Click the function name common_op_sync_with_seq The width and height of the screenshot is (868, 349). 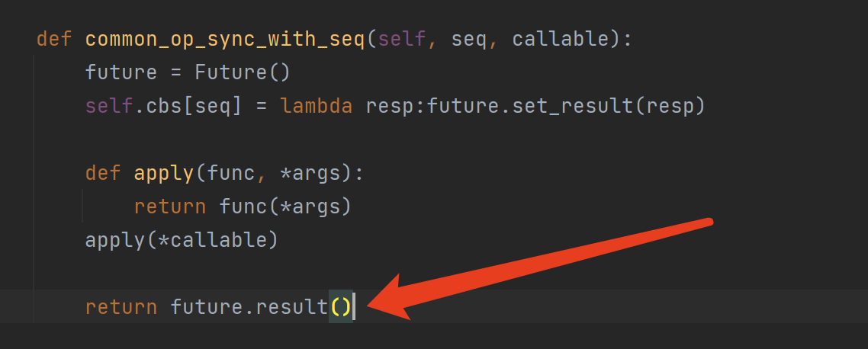click(x=225, y=40)
